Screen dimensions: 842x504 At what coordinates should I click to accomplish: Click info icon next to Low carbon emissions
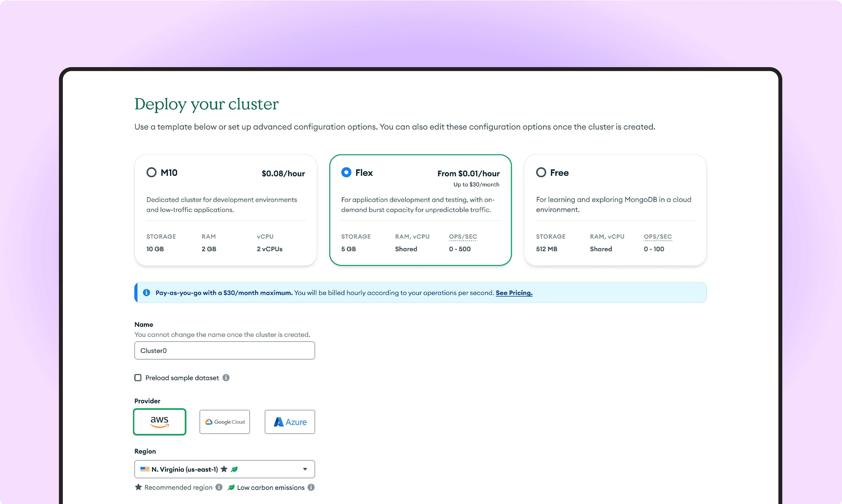(x=311, y=487)
